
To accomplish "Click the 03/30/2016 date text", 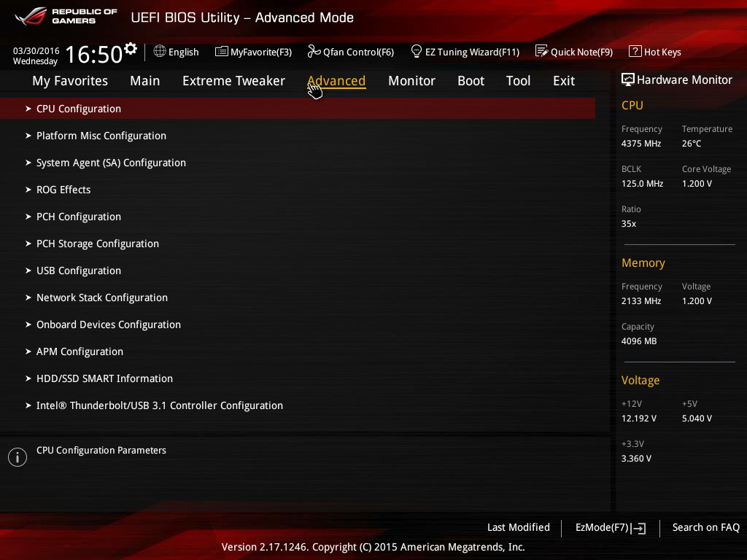I will (36, 50).
